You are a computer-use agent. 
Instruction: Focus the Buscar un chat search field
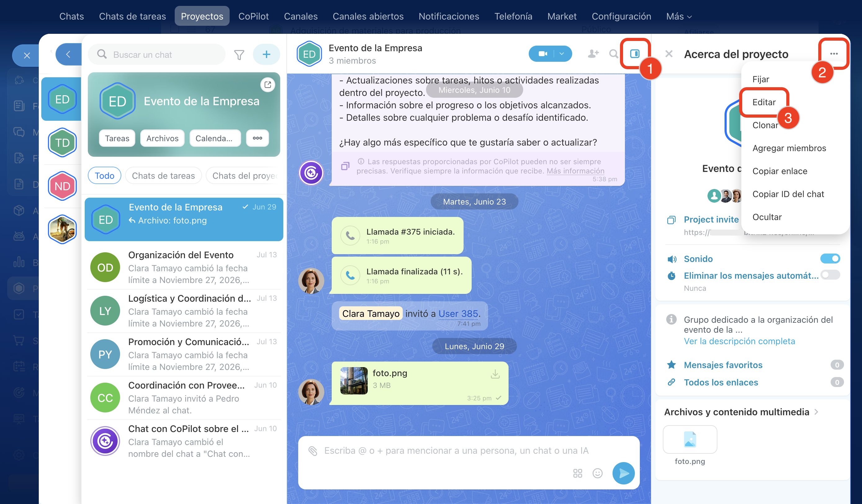pyautogui.click(x=157, y=54)
